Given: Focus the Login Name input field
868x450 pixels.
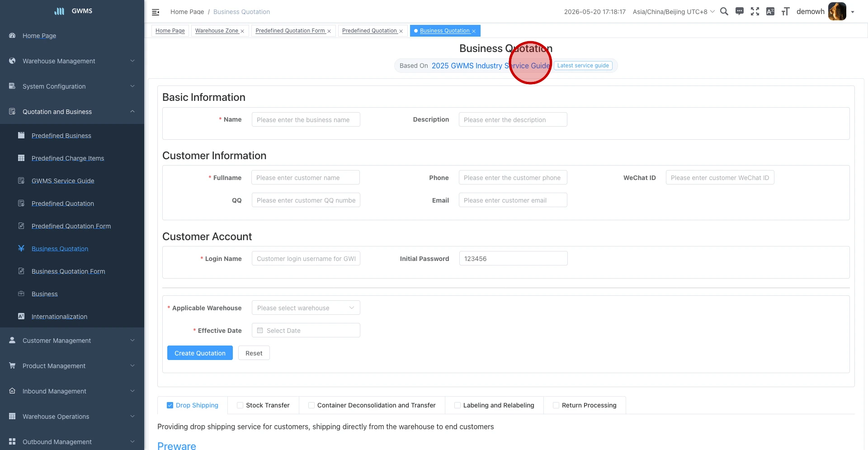Looking at the screenshot, I should (x=306, y=258).
